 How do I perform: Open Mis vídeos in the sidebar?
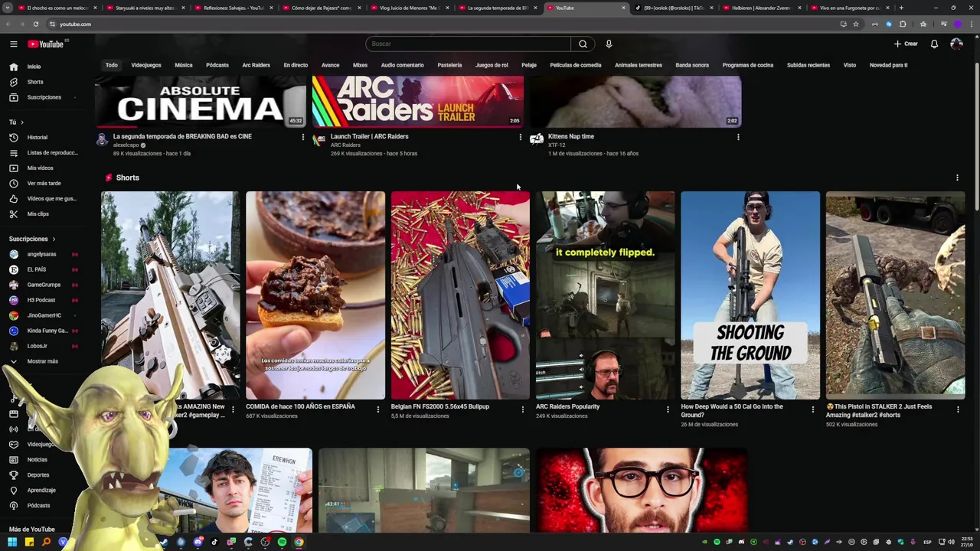pyautogui.click(x=46, y=168)
